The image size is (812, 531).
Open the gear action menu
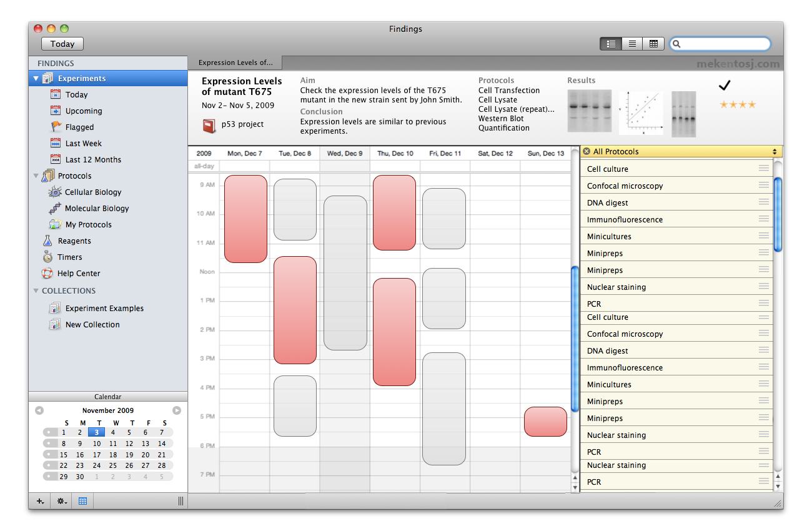(x=62, y=501)
